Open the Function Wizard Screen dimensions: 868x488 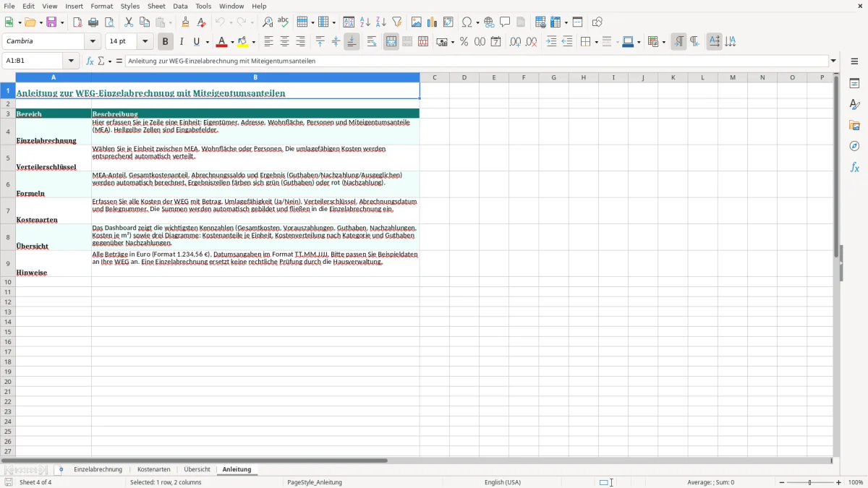(90, 61)
